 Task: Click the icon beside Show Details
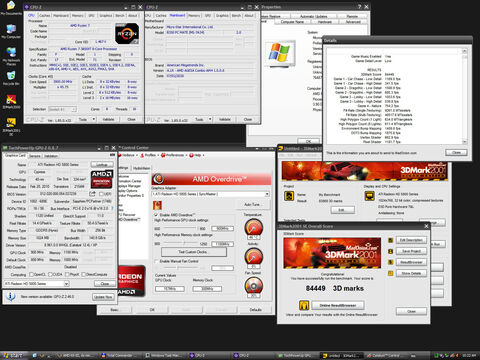click(x=391, y=273)
